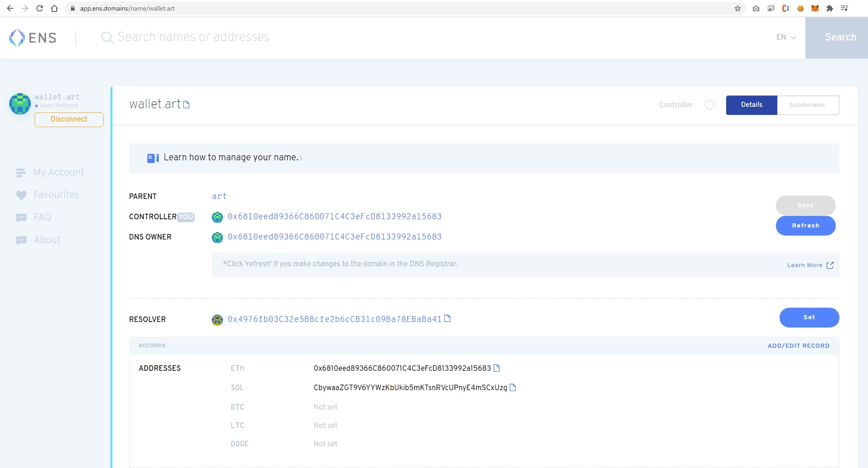Open Learn how to manage your name
The image size is (868, 468).
click(x=231, y=158)
